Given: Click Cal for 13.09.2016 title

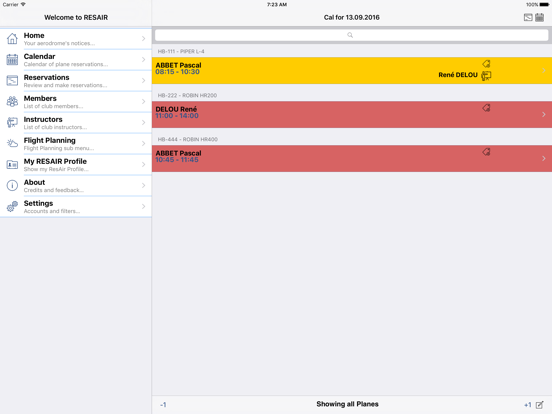Looking at the screenshot, I should [x=352, y=17].
